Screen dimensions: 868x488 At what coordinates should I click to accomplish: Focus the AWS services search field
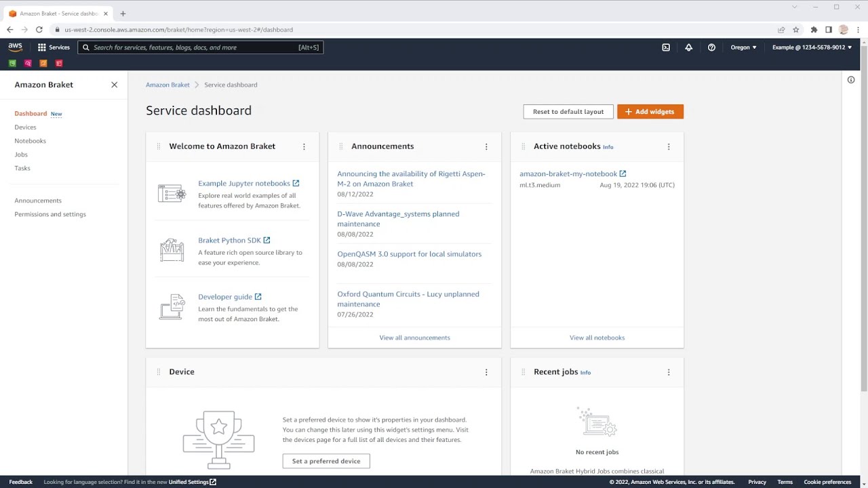click(x=201, y=47)
